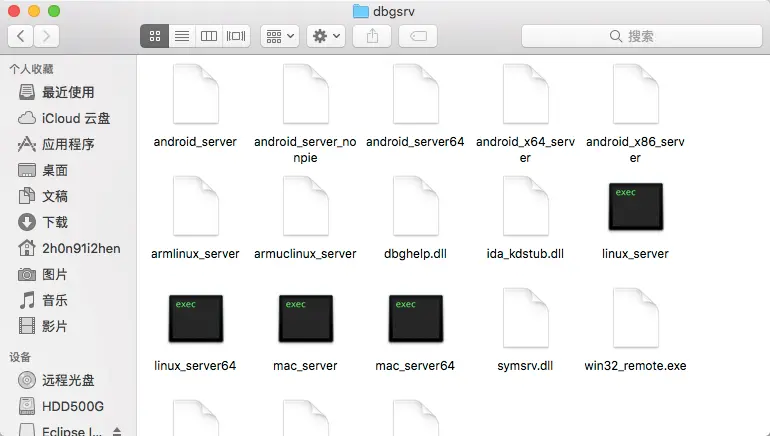The height and width of the screenshot is (436, 770).
Task: Switch to list view mode
Action: click(182, 36)
